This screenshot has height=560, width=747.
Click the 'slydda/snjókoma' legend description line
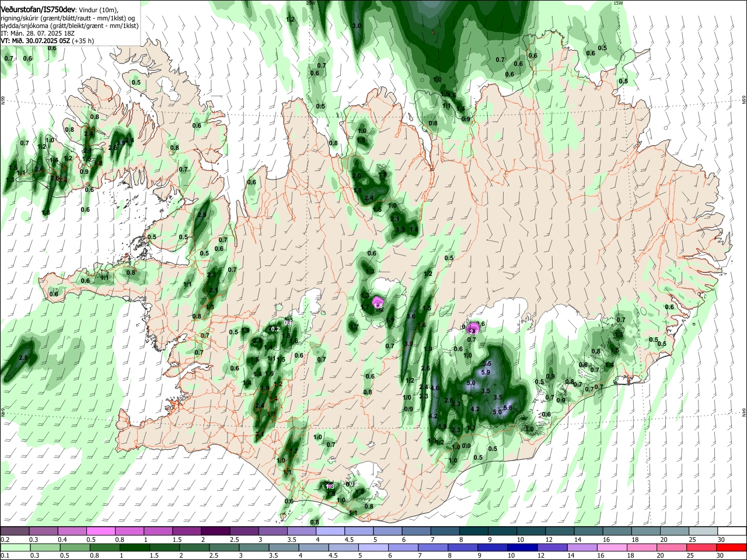[69, 26]
